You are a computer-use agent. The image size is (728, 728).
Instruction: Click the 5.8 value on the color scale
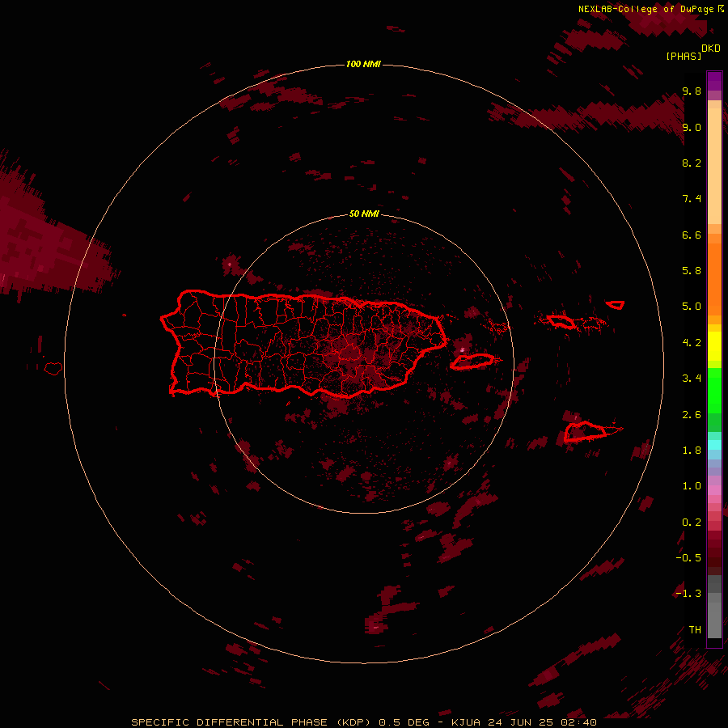[692, 271]
